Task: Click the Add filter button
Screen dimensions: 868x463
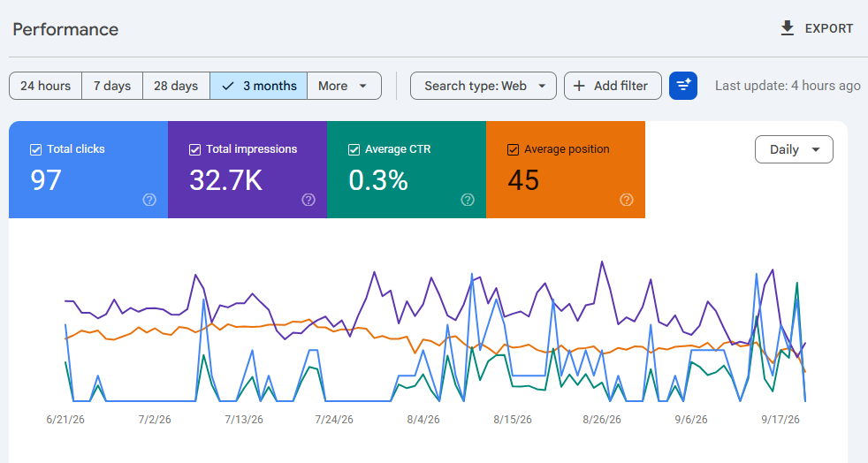Action: pyautogui.click(x=613, y=86)
